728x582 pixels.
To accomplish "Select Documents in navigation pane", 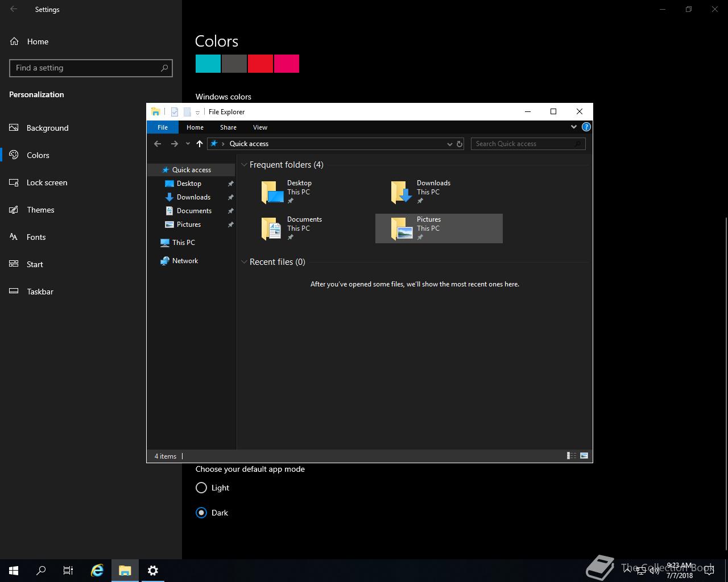I will pyautogui.click(x=191, y=211).
